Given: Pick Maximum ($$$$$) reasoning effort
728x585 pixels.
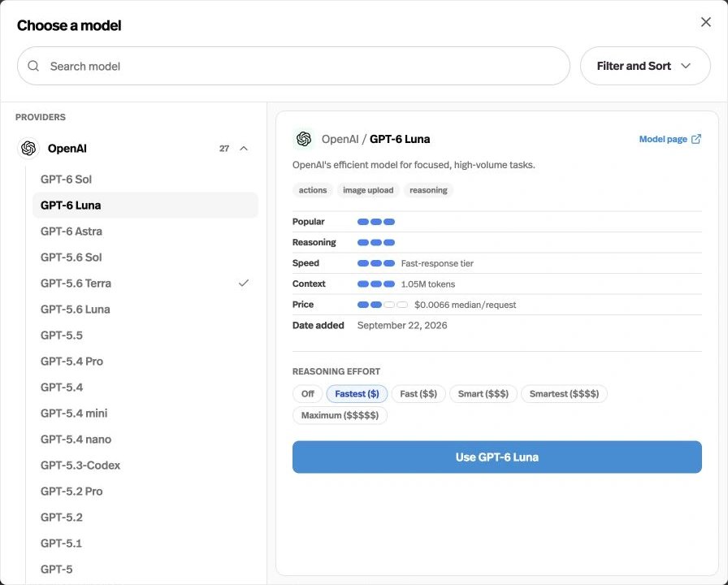Looking at the screenshot, I should click(340, 415).
